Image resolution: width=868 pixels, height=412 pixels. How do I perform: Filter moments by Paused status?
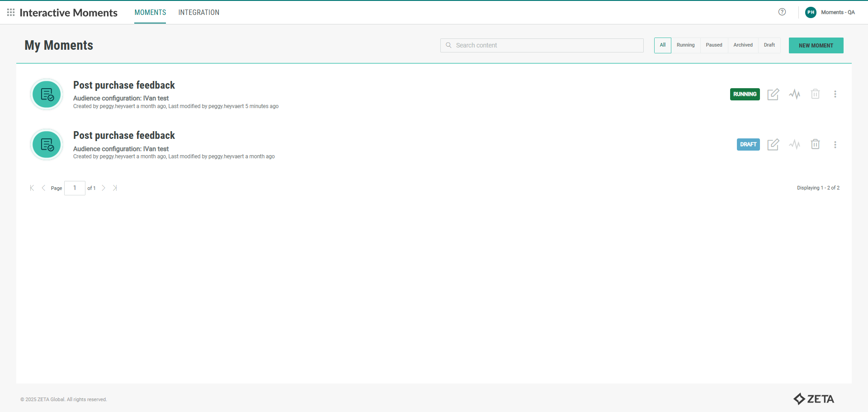[x=714, y=45]
